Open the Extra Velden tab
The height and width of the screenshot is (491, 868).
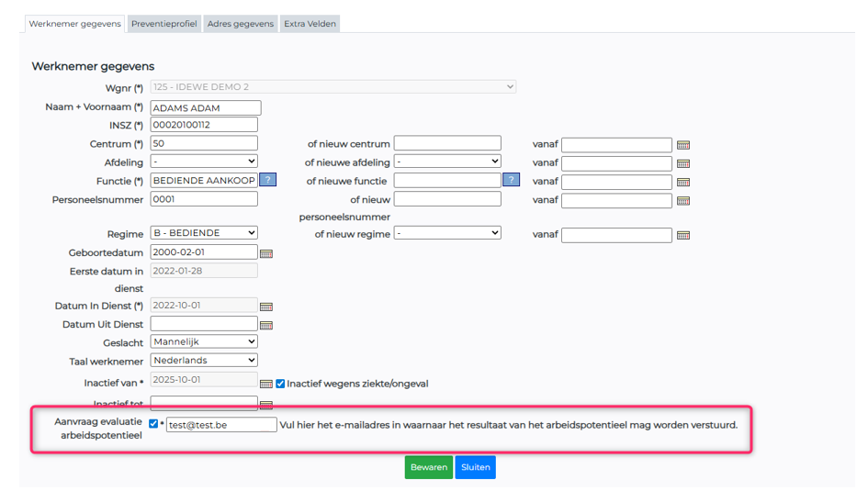(x=310, y=24)
